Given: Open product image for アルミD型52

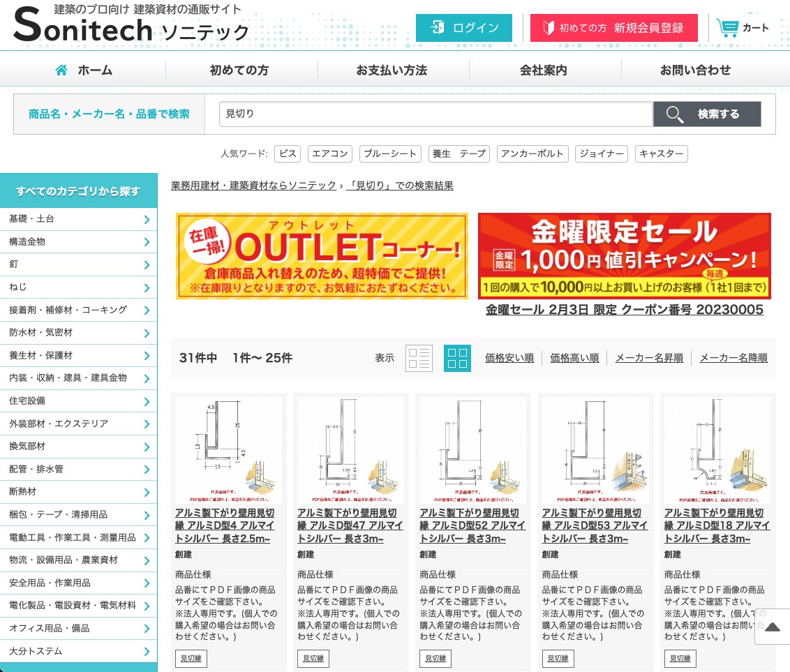Looking at the screenshot, I should [472, 450].
